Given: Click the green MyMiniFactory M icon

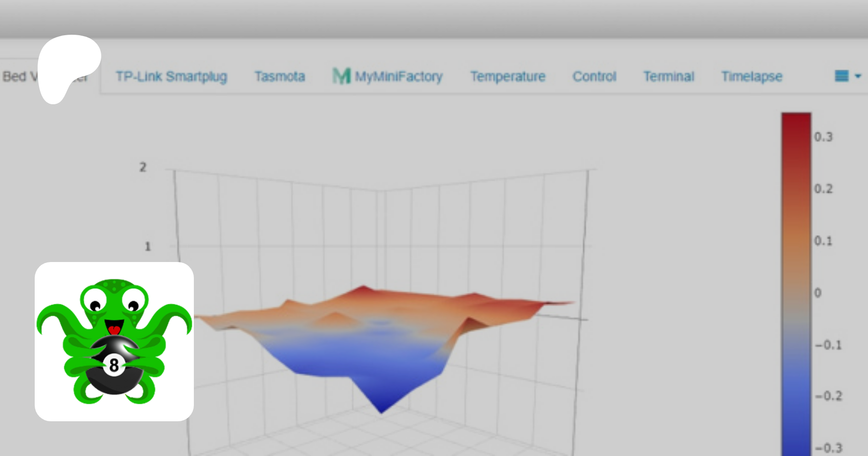Looking at the screenshot, I should pos(341,76).
